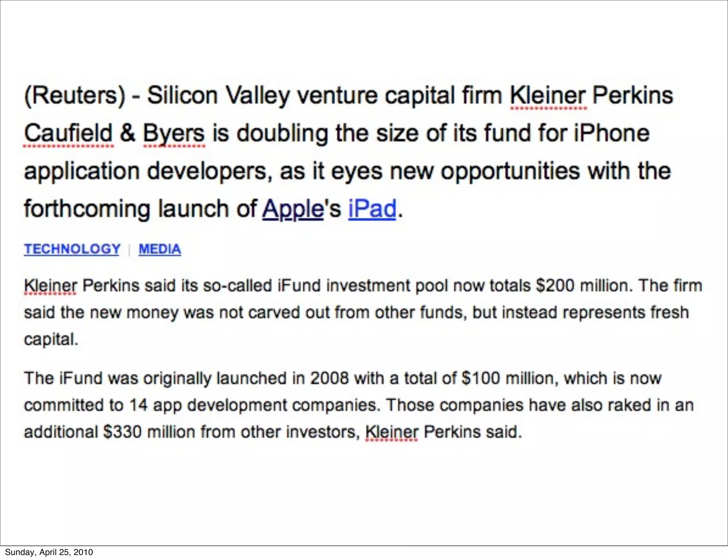Click the (Reuters) source tag
728x560 pixels.
tap(75, 96)
